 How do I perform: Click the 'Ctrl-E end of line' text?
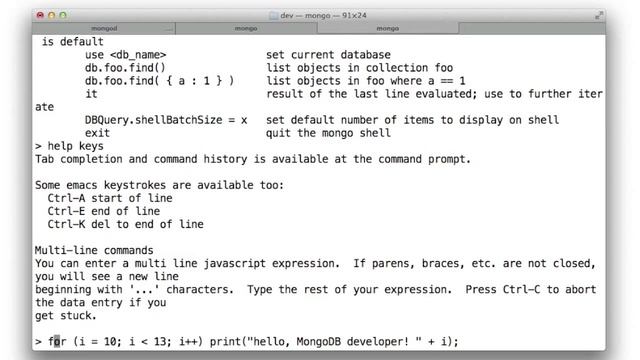(x=104, y=211)
